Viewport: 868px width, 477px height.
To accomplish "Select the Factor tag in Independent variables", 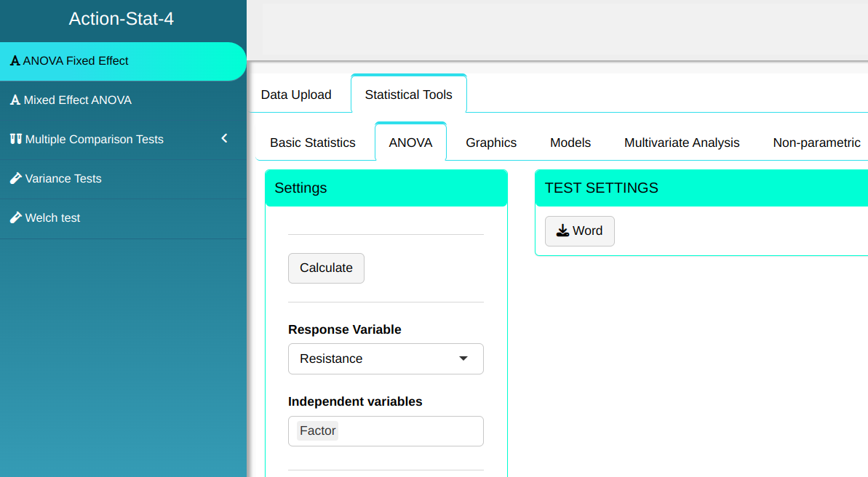I will pyautogui.click(x=318, y=430).
